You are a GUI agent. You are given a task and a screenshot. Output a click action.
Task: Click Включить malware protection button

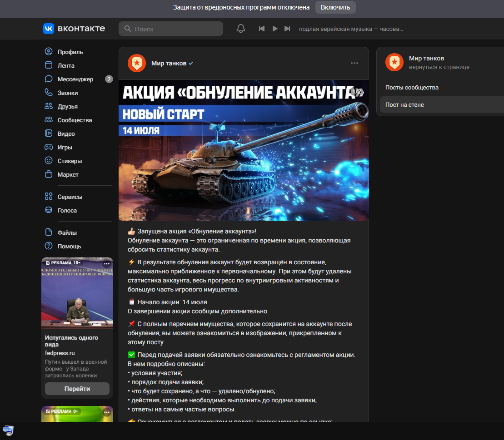point(335,7)
